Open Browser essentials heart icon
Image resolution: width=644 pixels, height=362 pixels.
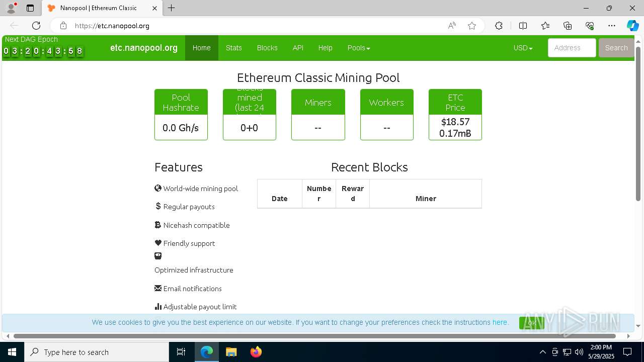[x=590, y=26]
